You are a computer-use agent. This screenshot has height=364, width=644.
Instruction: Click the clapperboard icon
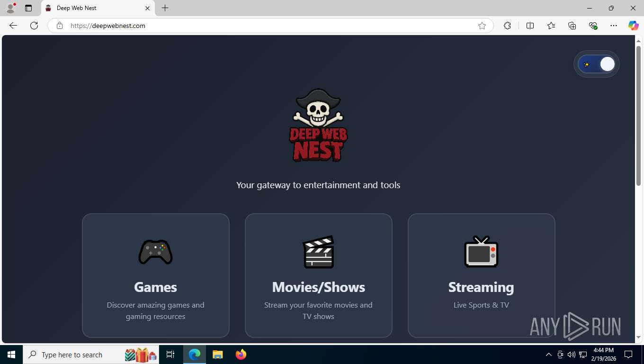[319, 252]
